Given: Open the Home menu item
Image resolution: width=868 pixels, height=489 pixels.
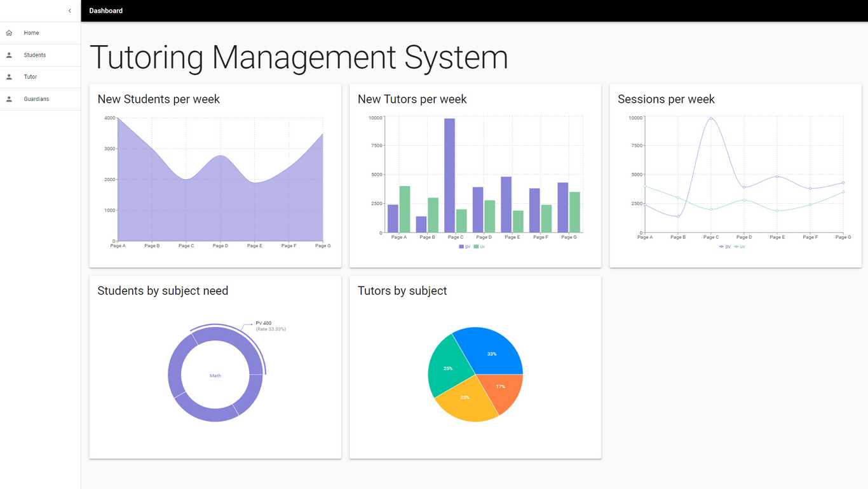Looking at the screenshot, I should 40,33.
